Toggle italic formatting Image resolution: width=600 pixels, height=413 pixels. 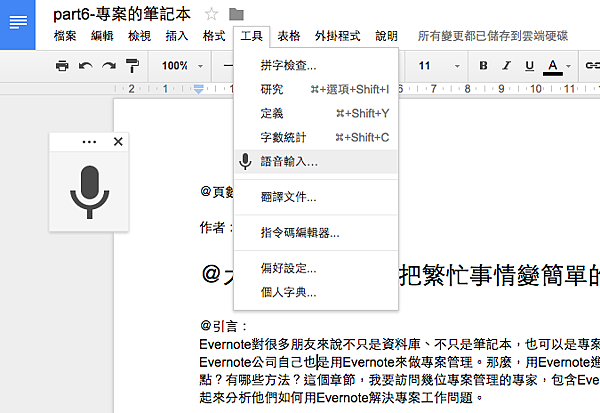(507, 66)
